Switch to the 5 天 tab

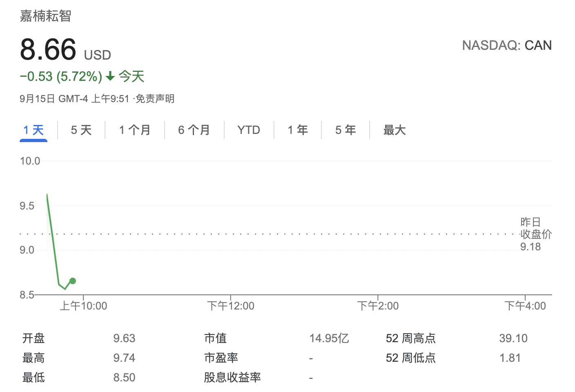(81, 130)
